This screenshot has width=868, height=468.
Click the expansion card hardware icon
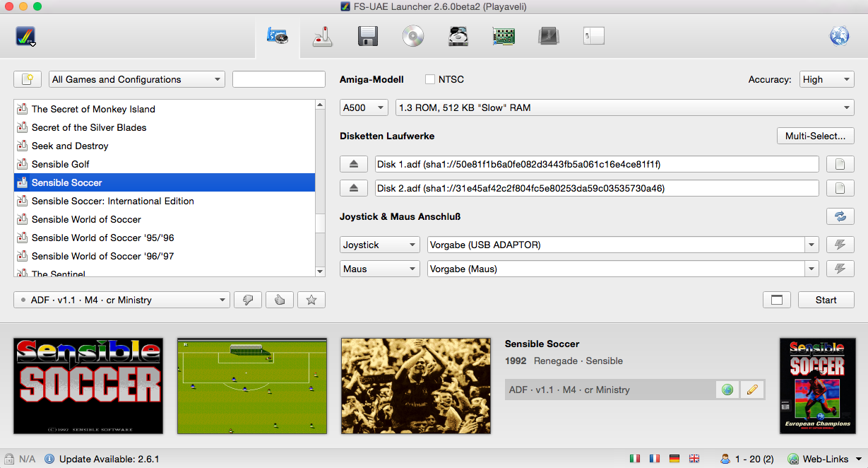[504, 36]
